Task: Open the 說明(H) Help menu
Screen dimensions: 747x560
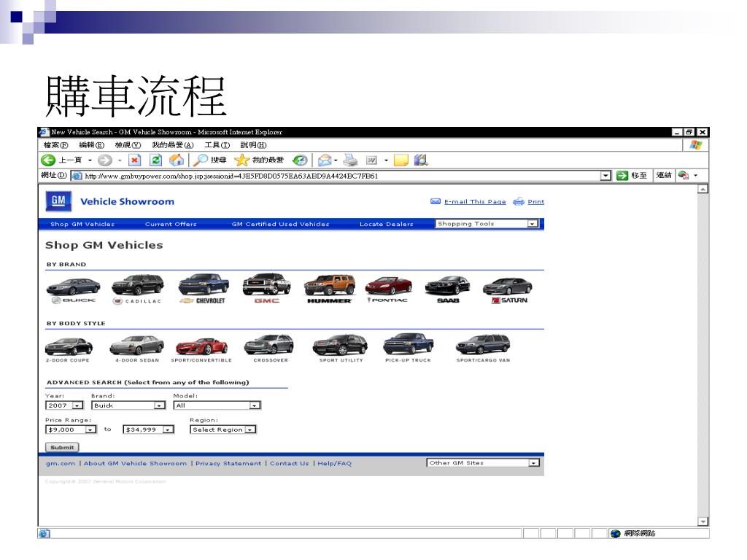Action: coord(253,145)
